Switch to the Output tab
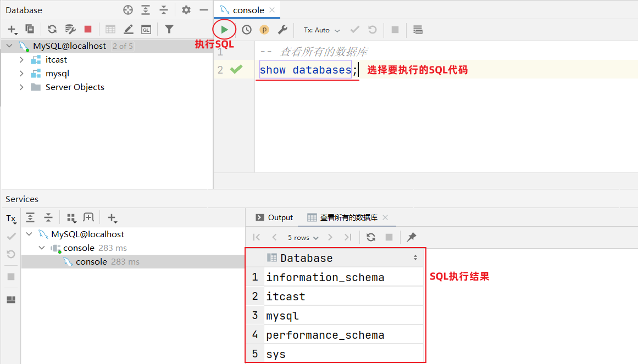 click(x=274, y=217)
